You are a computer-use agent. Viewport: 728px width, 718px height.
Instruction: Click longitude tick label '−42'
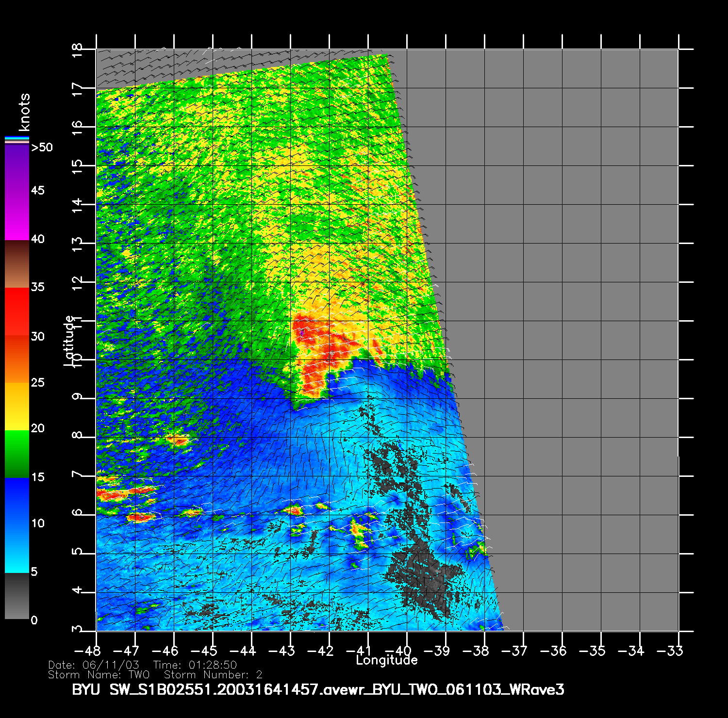tap(320, 651)
